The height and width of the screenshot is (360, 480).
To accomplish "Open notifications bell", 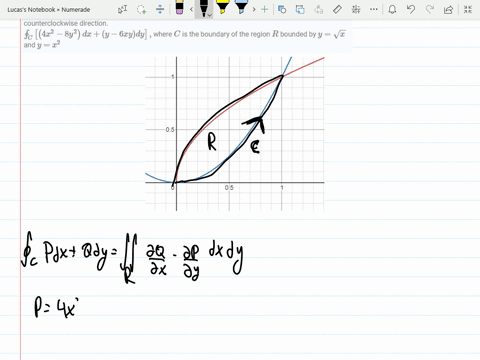I will (392, 9).
